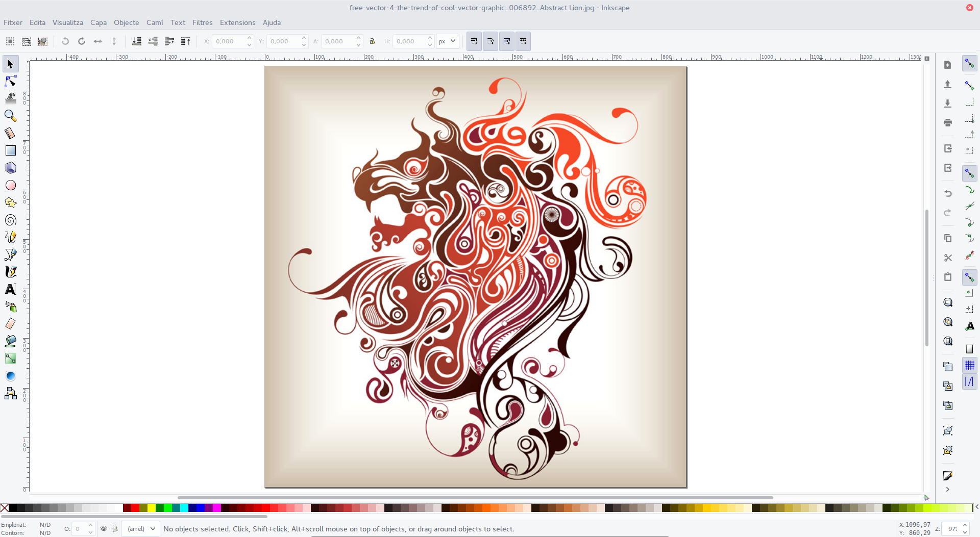Viewport: 980px width, 537px height.
Task: Select the Rectangle tool
Action: 10,150
